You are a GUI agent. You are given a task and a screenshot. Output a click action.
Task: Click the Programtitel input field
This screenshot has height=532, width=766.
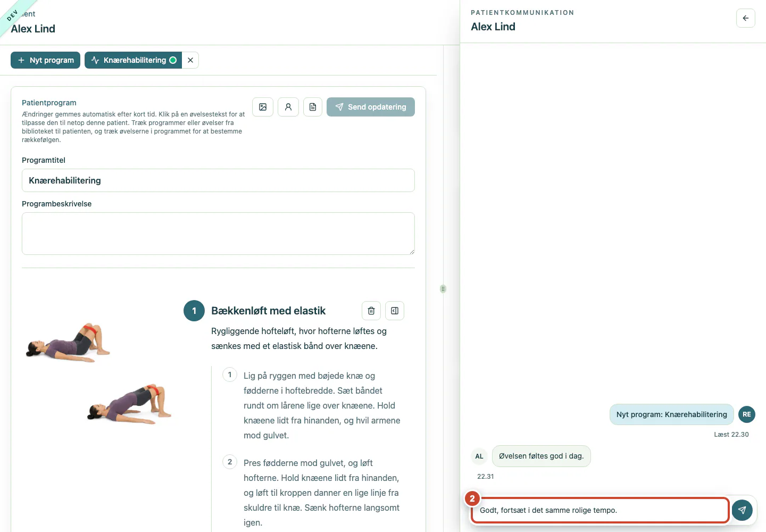point(218,180)
